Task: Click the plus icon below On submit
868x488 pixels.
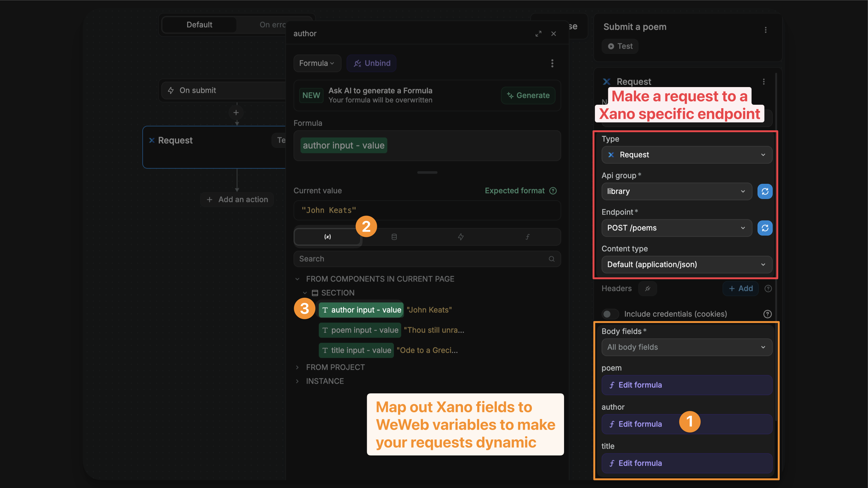Action: (x=236, y=113)
